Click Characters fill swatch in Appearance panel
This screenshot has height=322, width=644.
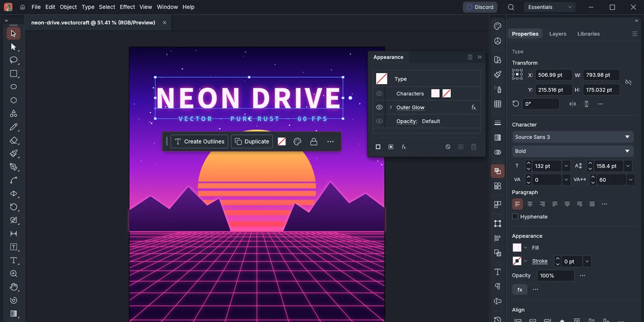click(435, 93)
